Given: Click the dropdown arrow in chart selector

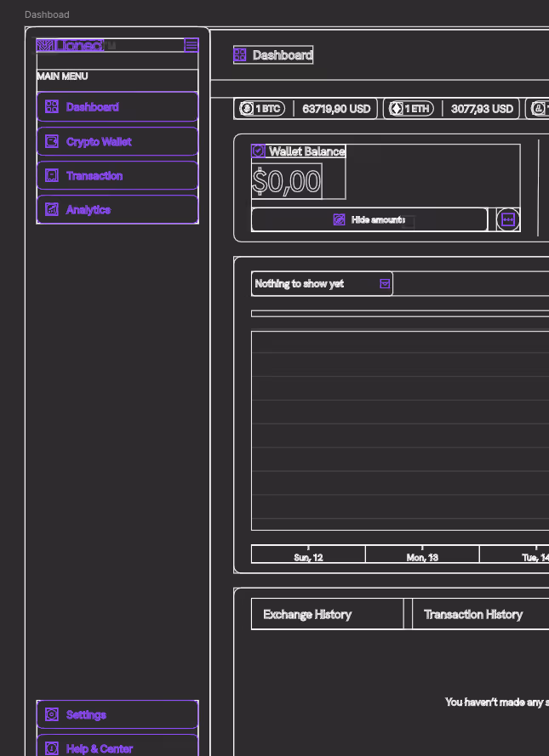Looking at the screenshot, I should pos(385,283).
